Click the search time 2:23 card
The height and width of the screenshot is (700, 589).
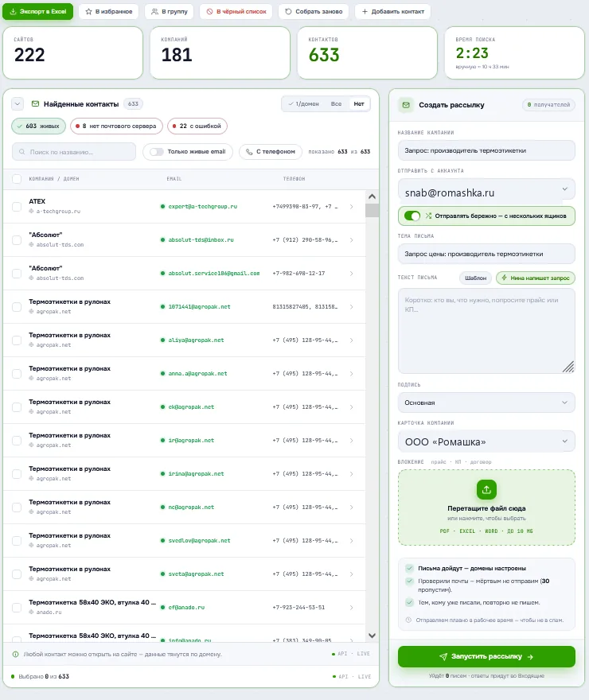(514, 53)
